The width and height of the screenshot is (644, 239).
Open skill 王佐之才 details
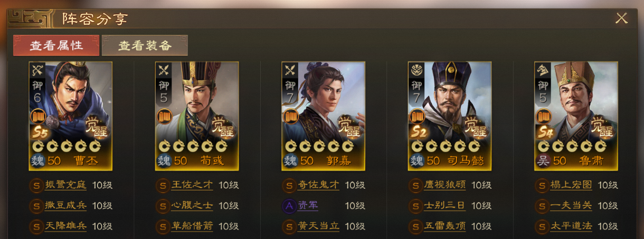(193, 186)
